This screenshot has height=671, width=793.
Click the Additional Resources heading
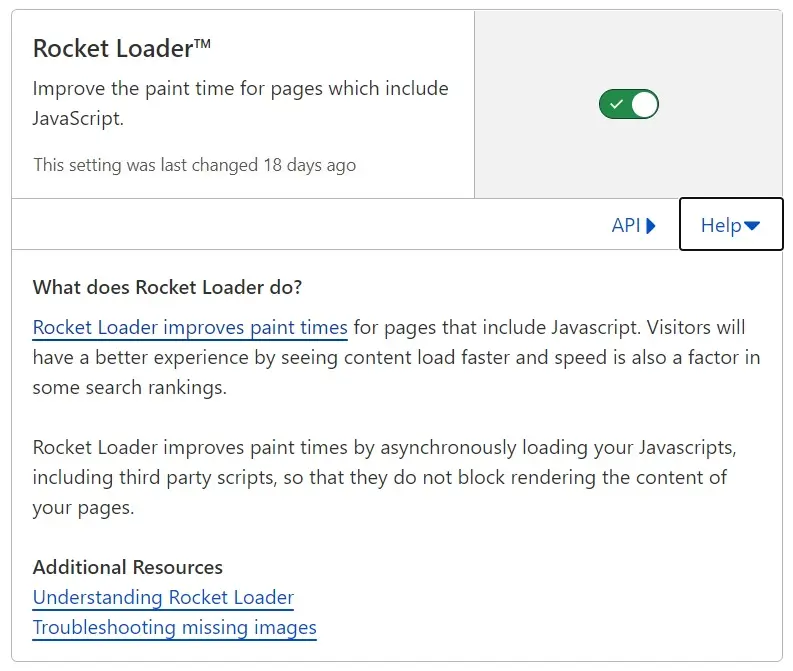pyautogui.click(x=127, y=567)
